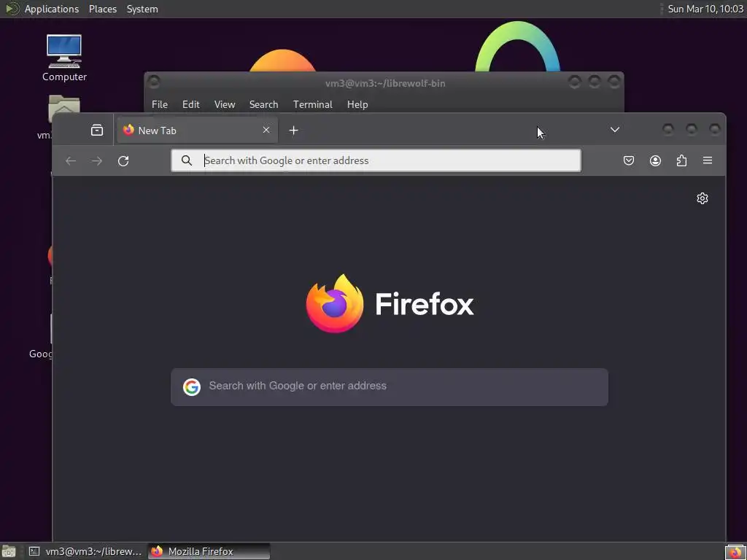Image resolution: width=747 pixels, height=560 pixels.
Task: Open a new tab with plus button
Action: pos(293,130)
